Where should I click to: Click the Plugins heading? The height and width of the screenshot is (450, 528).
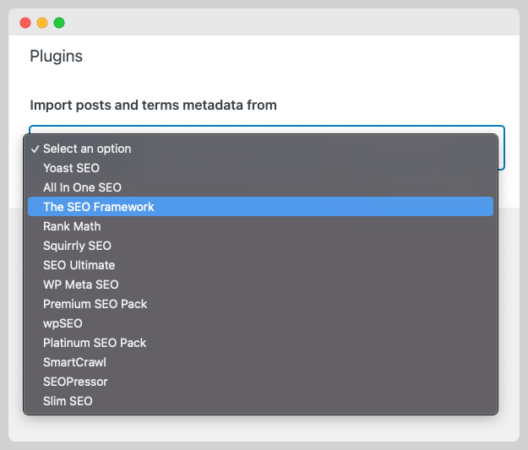56,56
